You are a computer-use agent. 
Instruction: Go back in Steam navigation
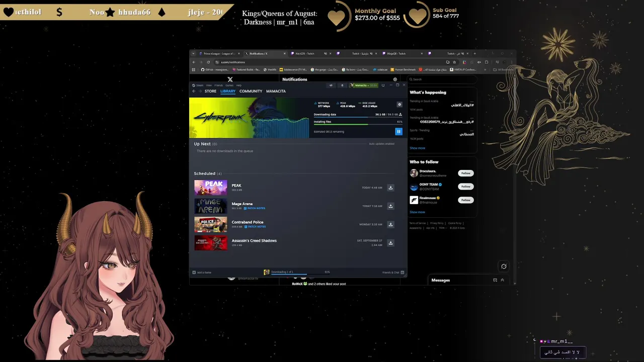194,91
